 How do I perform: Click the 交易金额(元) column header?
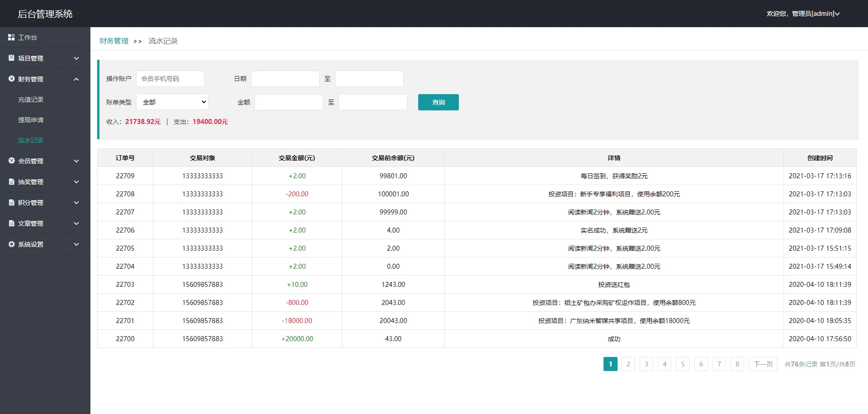click(297, 158)
